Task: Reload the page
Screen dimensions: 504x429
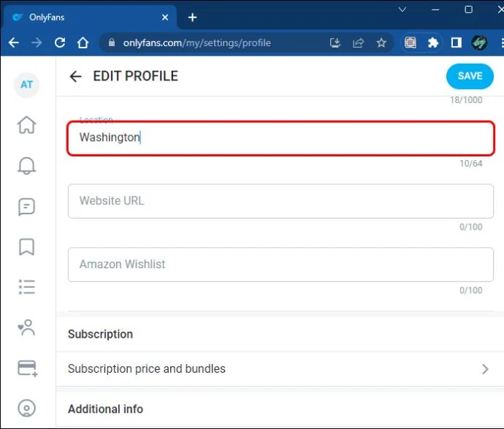Action: [59, 43]
